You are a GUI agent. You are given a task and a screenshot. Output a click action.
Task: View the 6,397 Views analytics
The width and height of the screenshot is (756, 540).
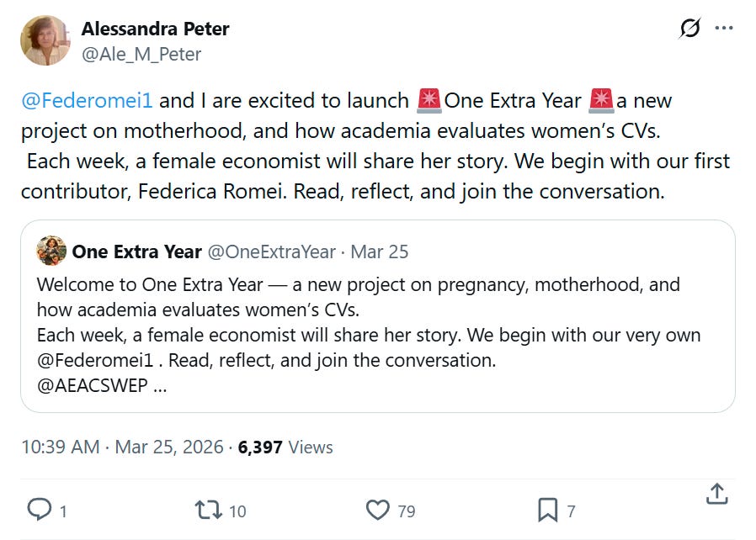285,447
